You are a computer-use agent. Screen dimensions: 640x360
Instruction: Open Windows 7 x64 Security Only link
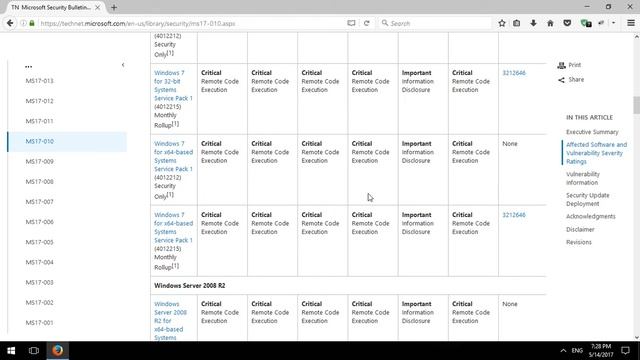173,156
